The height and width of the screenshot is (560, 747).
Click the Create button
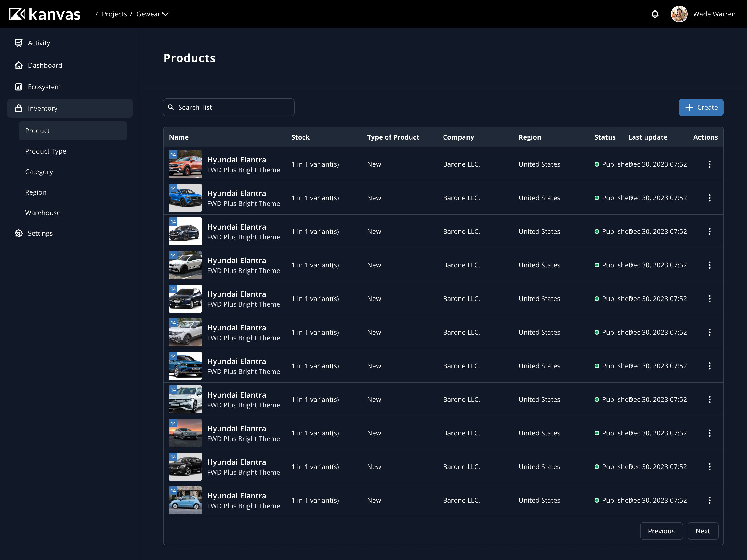701,107
